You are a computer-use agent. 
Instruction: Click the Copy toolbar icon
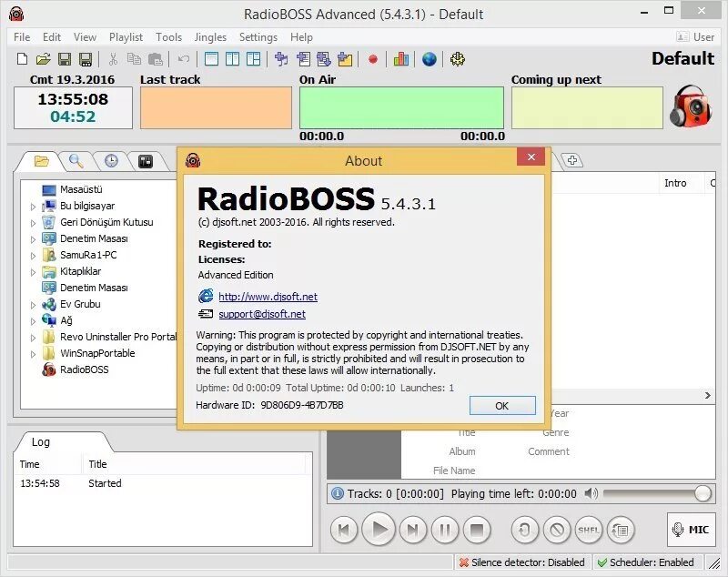click(x=134, y=59)
